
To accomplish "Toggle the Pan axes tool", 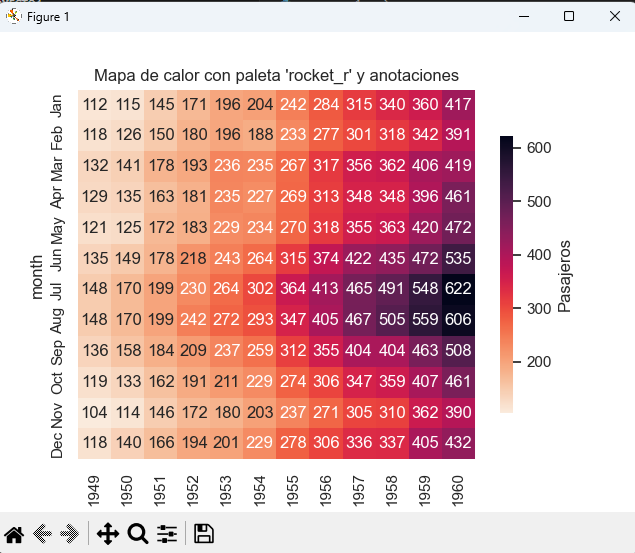I will [106, 534].
